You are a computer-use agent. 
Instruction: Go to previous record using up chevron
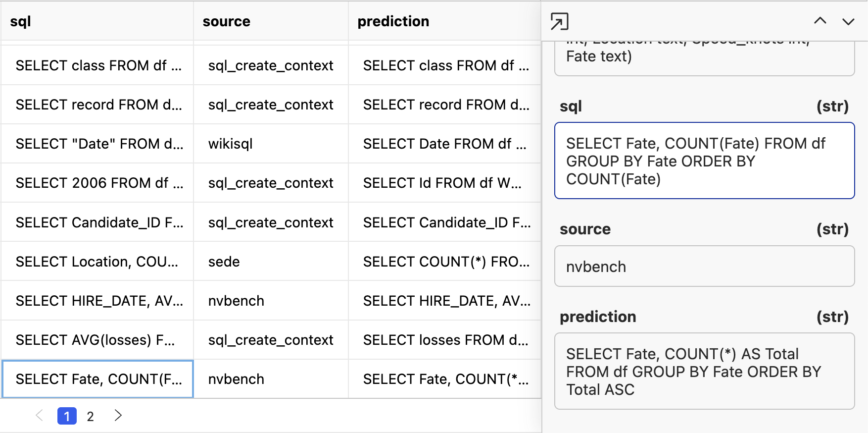(820, 21)
